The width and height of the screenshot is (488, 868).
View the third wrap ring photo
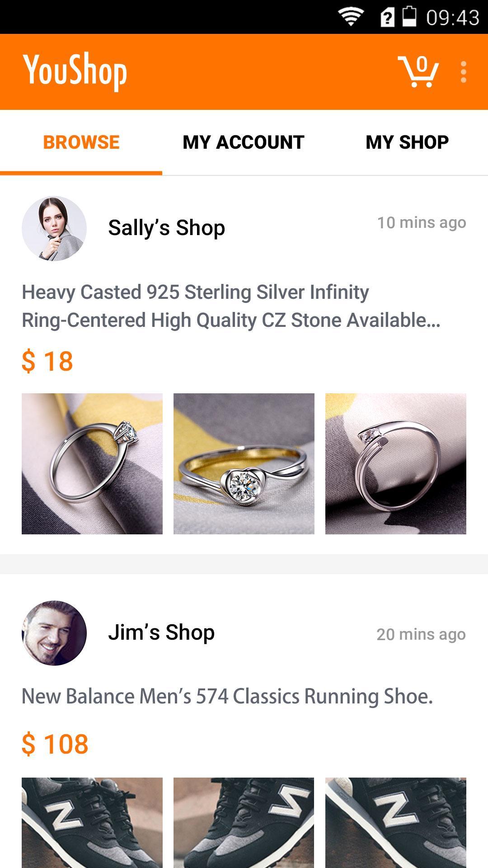pos(396,464)
